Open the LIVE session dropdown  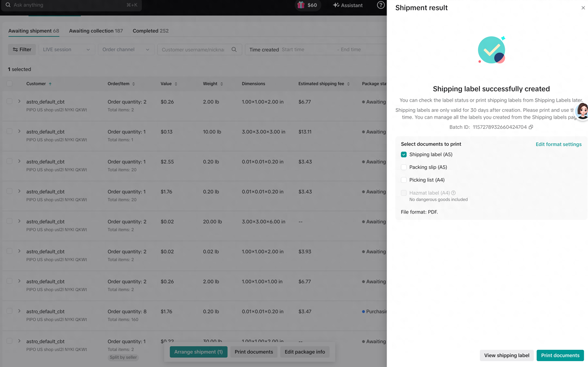[x=67, y=50]
